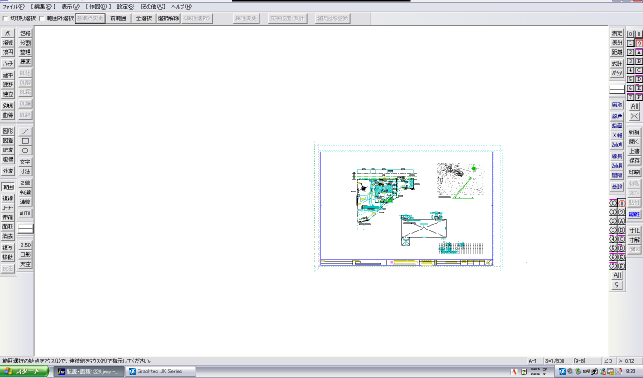Activate the 文字 text tool
The image size is (643, 378).
pyautogui.click(x=25, y=162)
